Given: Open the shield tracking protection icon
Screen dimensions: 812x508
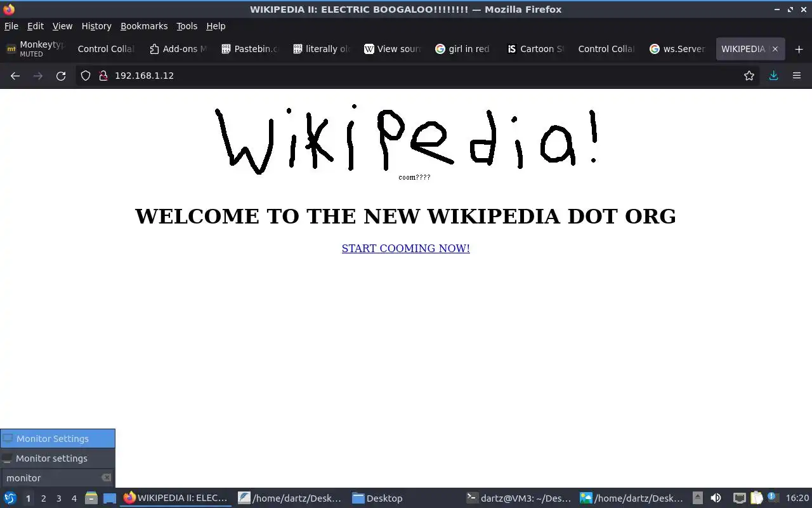Looking at the screenshot, I should point(86,76).
